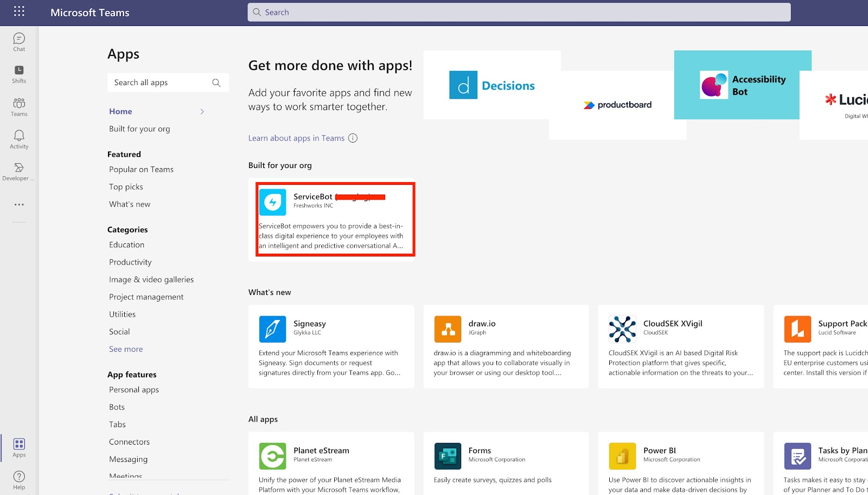Select Home in the Apps sidebar

pos(120,111)
